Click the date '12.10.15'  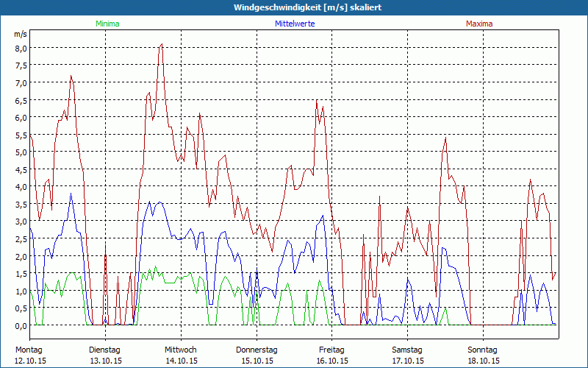[x=30, y=361]
